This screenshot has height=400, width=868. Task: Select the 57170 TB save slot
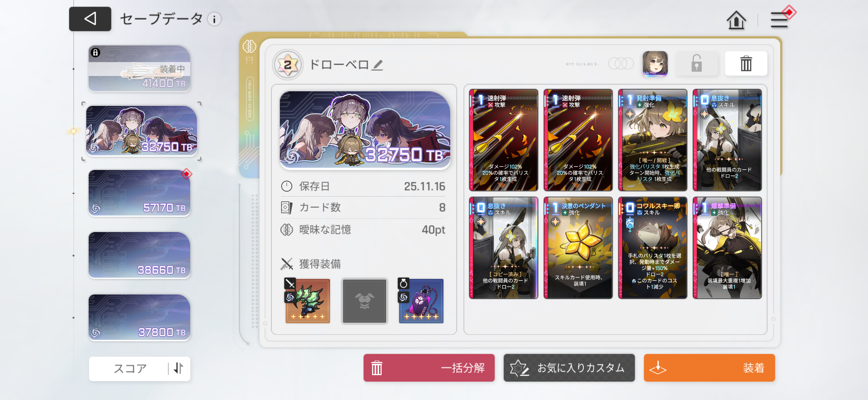[x=139, y=193]
